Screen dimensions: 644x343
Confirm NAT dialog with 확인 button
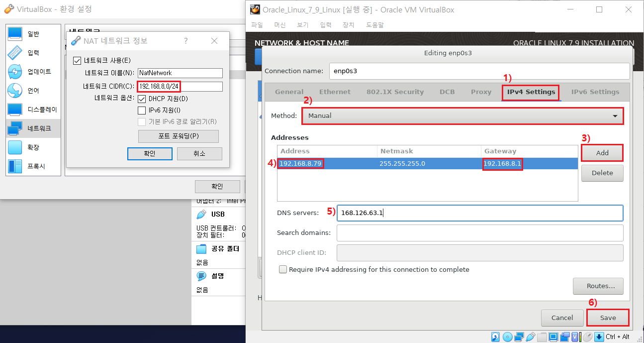point(150,154)
